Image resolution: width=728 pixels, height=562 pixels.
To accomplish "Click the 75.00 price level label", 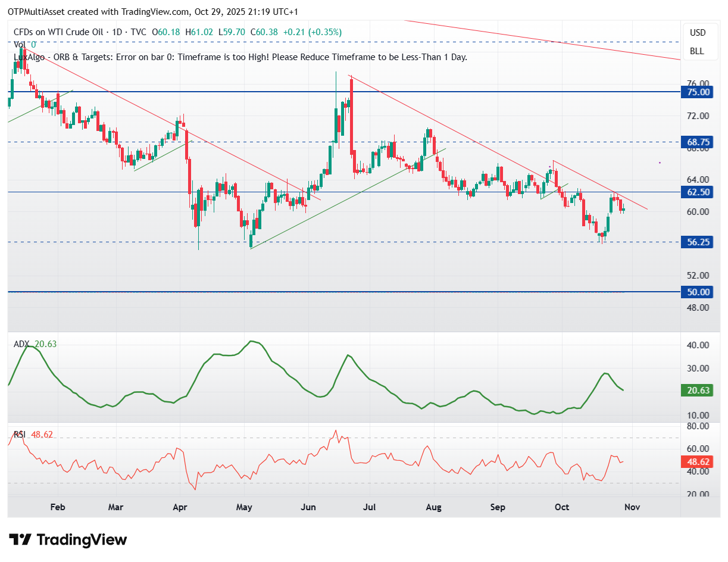I will (699, 92).
